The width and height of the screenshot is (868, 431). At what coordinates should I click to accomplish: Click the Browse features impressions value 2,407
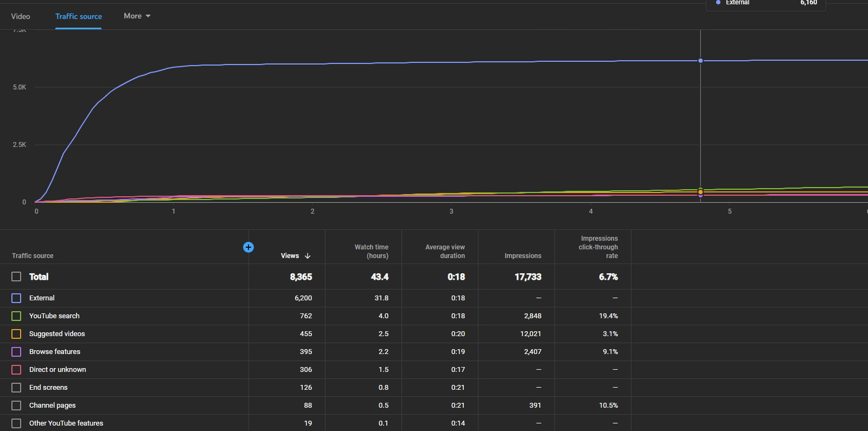pyautogui.click(x=533, y=352)
